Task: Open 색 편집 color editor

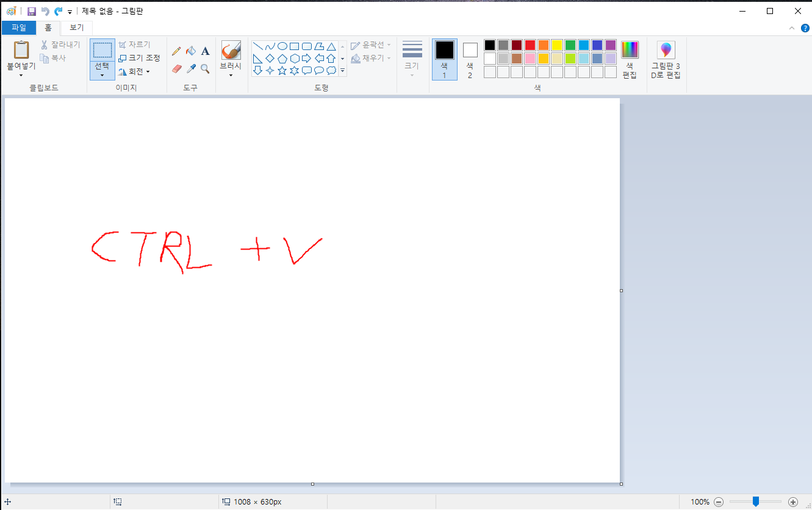Action: [630, 60]
